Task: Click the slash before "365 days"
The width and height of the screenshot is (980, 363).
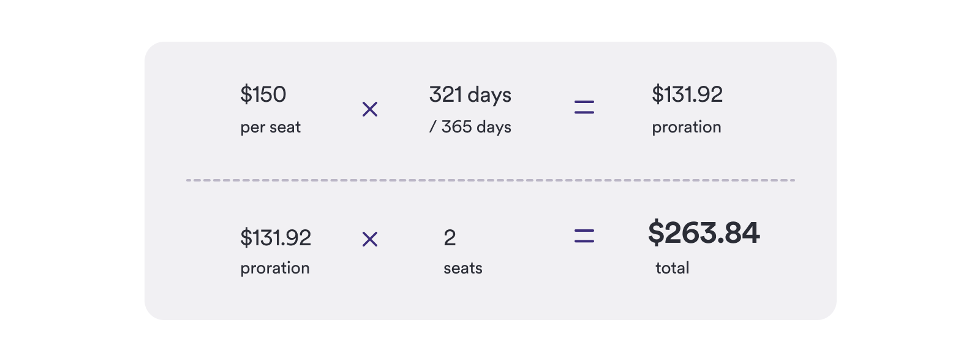Action: pyautogui.click(x=432, y=127)
